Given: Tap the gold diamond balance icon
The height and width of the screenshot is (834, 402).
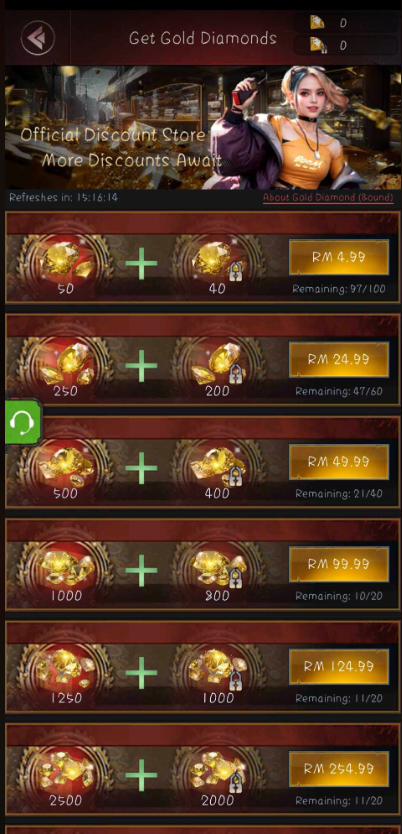Looking at the screenshot, I should tap(318, 22).
